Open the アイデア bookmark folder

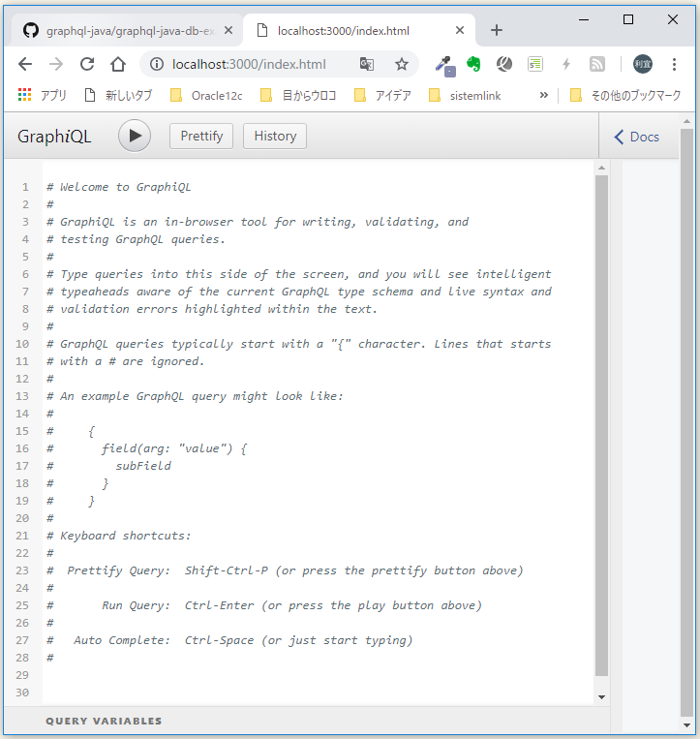pos(382,96)
